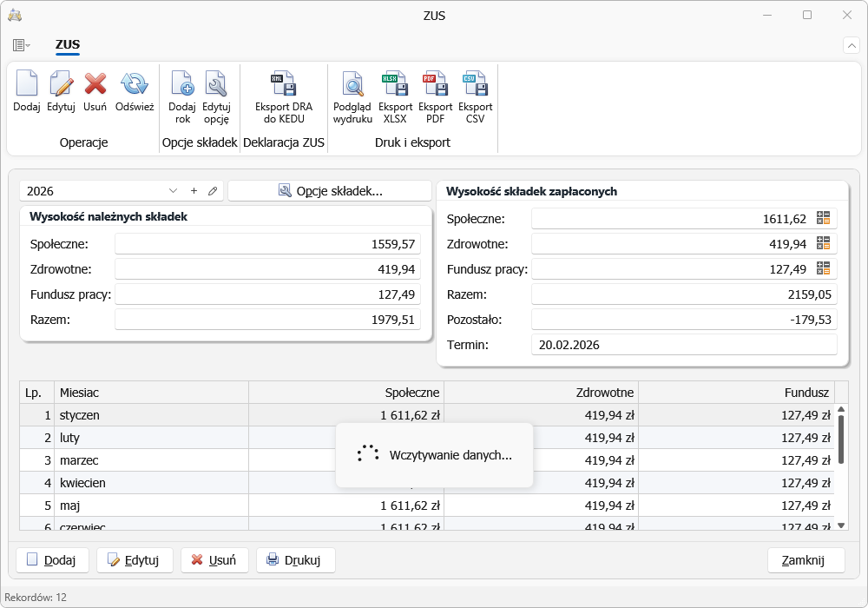Screen dimensions: 868x608
Task: Click the Opcje składek... button
Action: (x=330, y=191)
